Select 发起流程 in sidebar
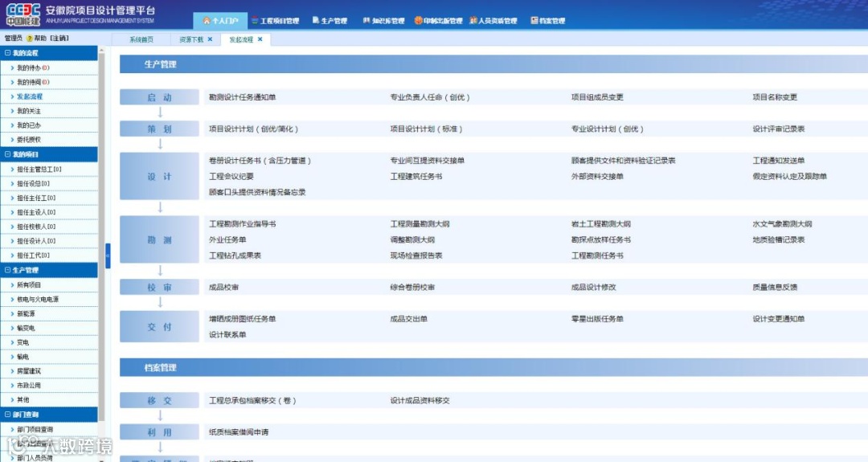This screenshot has width=868, height=462. point(49,96)
